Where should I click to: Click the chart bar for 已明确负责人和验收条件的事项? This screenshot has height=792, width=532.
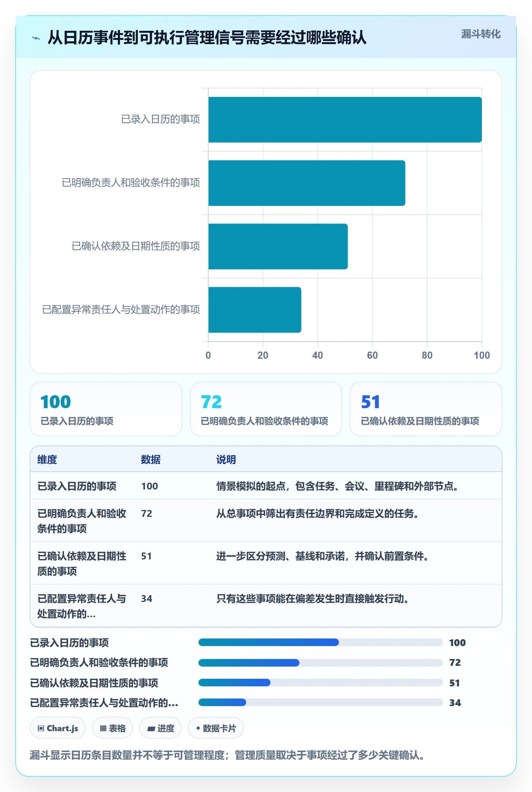[307, 183]
